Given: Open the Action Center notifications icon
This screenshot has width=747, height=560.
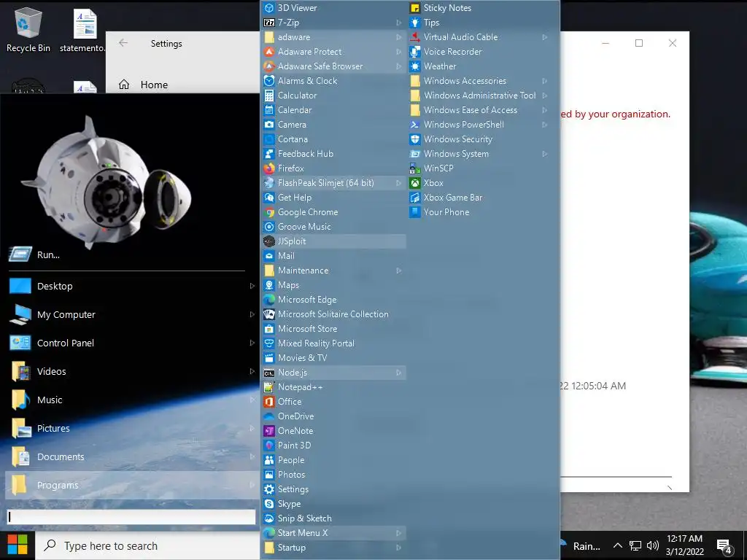Looking at the screenshot, I should (724, 545).
